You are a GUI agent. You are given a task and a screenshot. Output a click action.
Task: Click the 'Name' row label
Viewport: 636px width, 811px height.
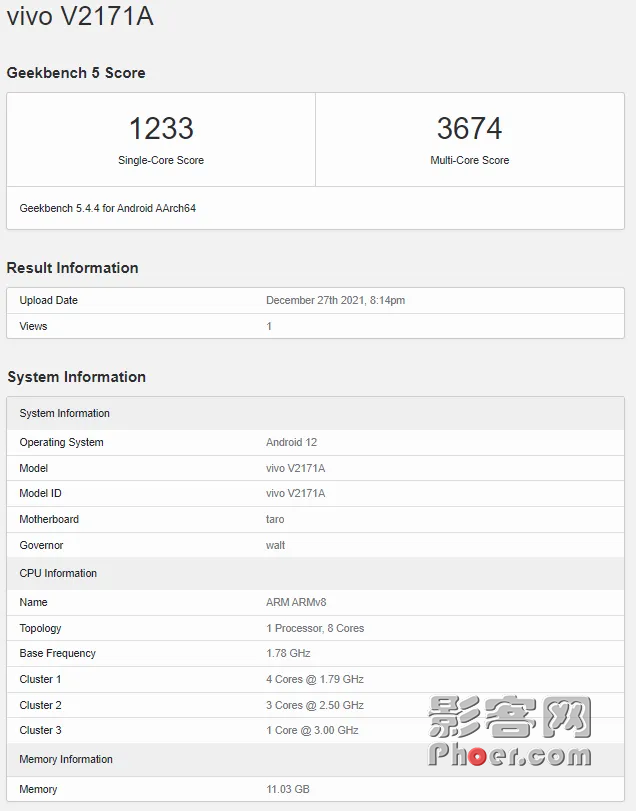[x=33, y=603]
